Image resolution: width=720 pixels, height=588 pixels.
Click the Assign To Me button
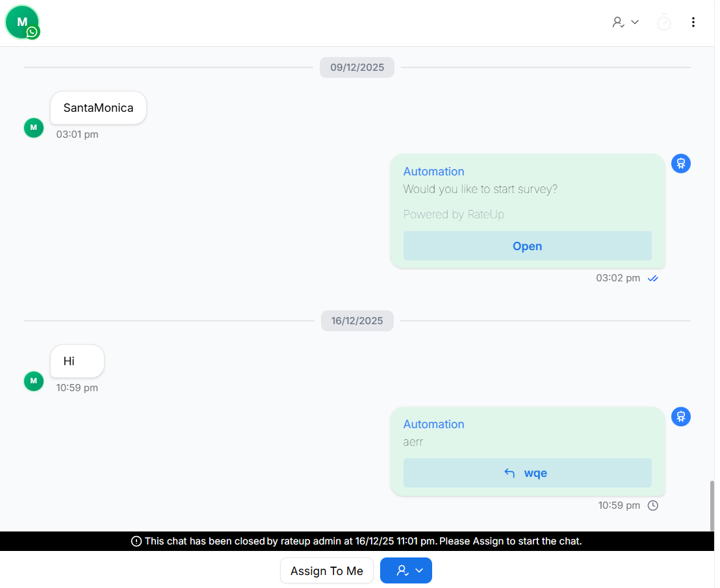click(x=326, y=570)
